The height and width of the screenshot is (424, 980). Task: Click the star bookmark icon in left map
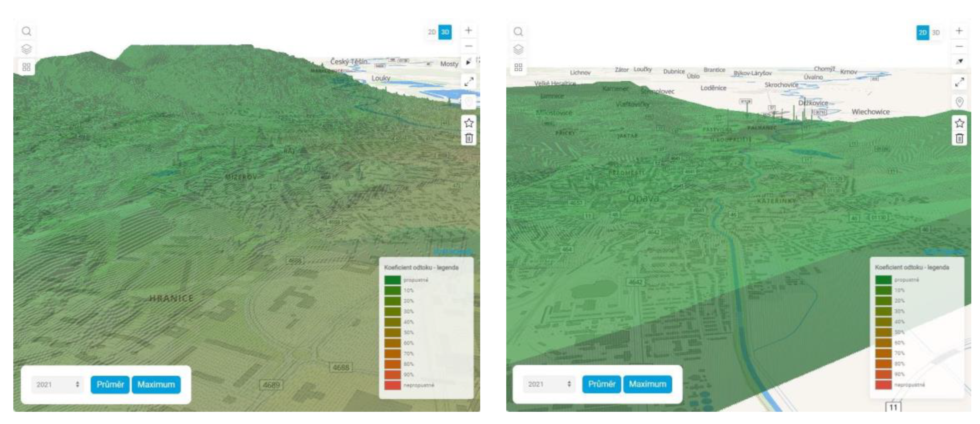[x=469, y=123]
